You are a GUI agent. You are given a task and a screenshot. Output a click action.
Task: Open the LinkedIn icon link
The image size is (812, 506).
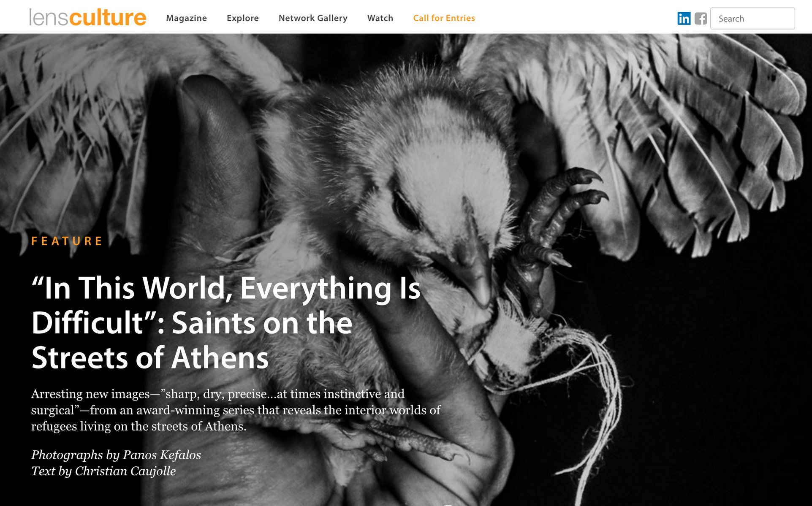point(684,19)
